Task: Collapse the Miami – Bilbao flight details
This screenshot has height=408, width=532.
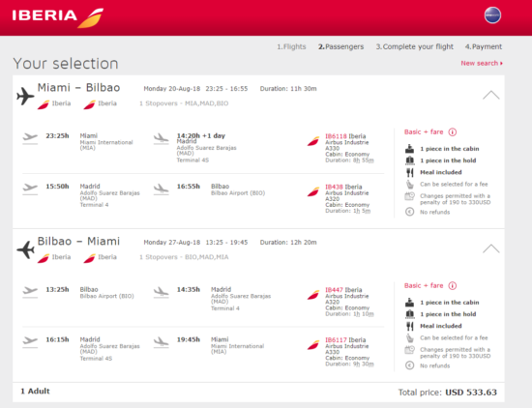Action: click(x=491, y=96)
